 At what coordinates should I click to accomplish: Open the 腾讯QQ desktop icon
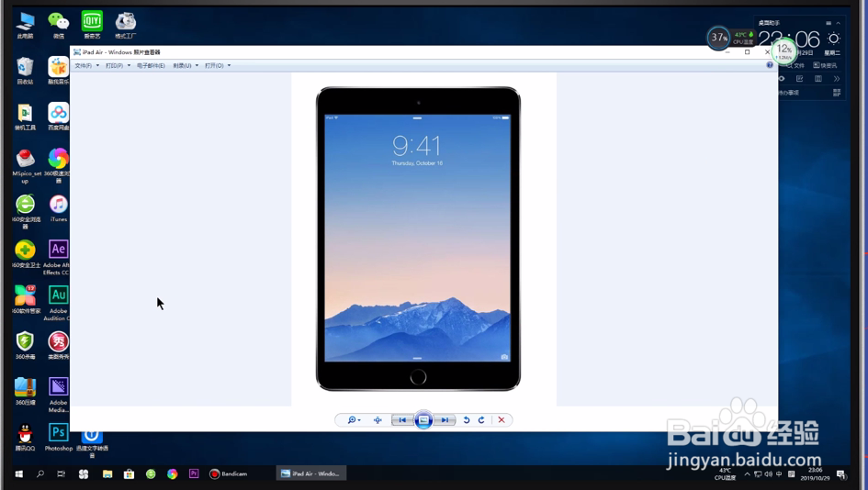click(x=25, y=438)
